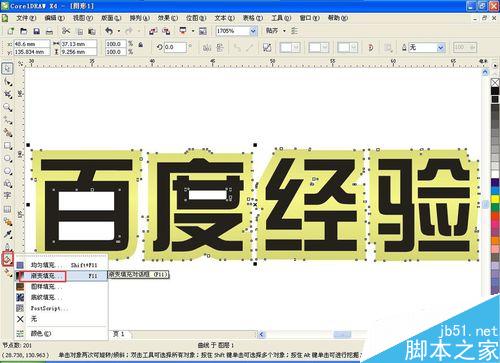The image size is (500, 363).
Task: Click the x position field
Action: coord(31,44)
